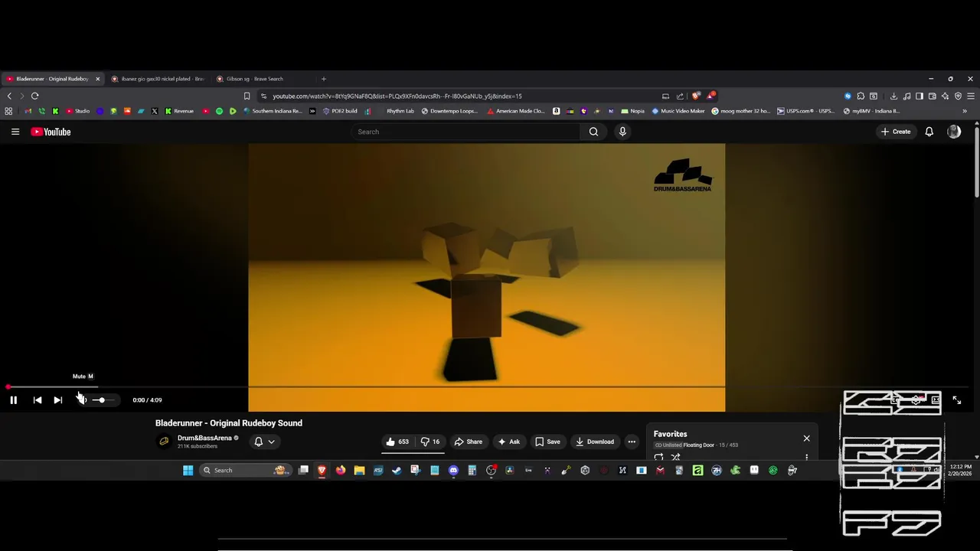This screenshot has height=551, width=980.
Task: Bookmark this page with the bookmark icon
Action: [x=247, y=96]
